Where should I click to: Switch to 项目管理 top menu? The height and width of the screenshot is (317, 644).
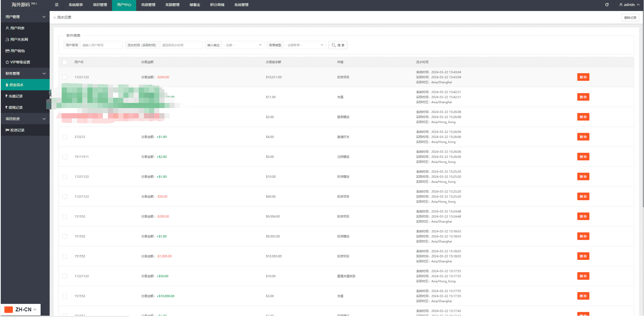pos(100,5)
